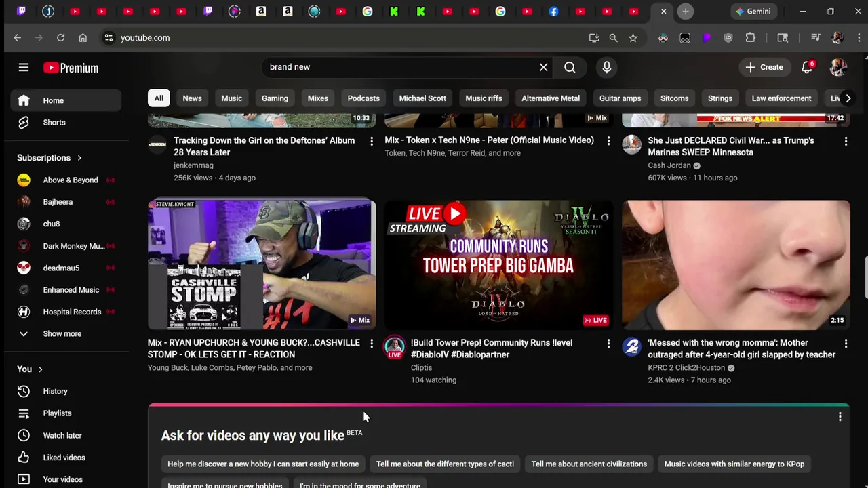Open options for Deftones album video

pyautogui.click(x=371, y=141)
